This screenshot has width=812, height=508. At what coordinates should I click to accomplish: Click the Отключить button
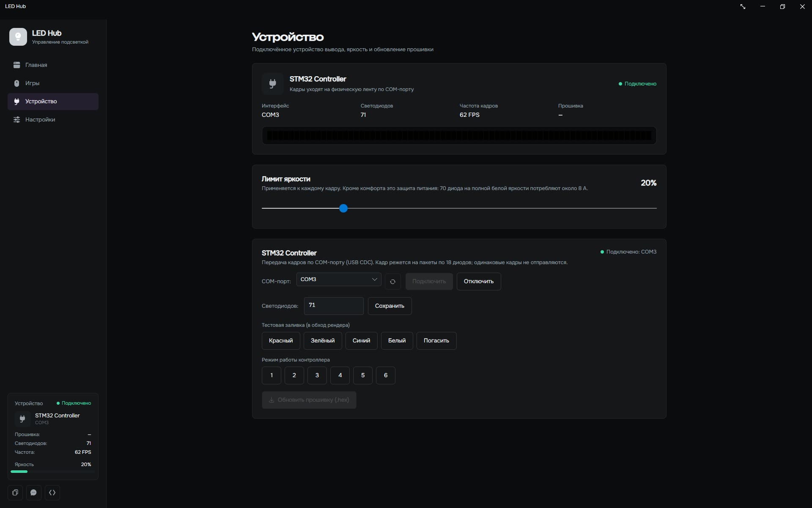click(x=479, y=282)
